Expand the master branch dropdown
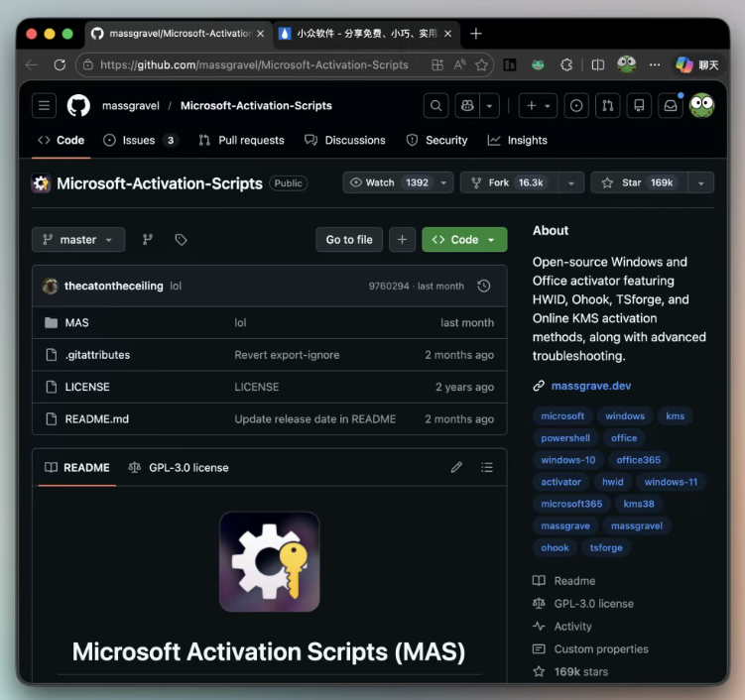Viewport: 745px width, 700px height. pyautogui.click(x=78, y=240)
